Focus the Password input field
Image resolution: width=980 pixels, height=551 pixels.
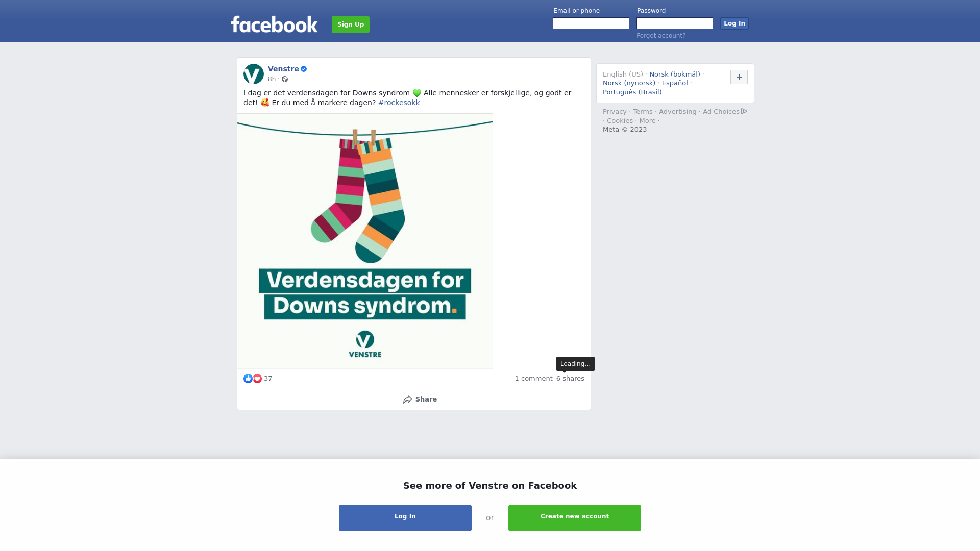[x=675, y=23]
